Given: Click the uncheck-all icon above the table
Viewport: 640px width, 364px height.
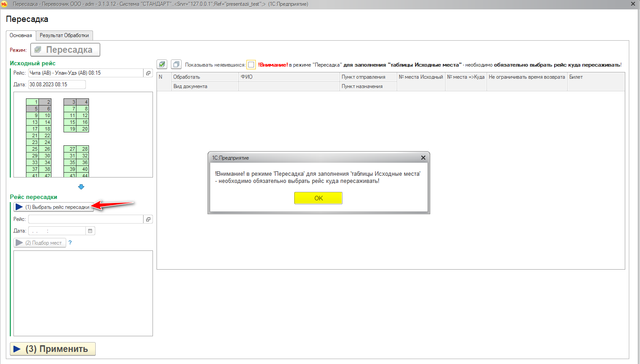Looking at the screenshot, I should click(x=176, y=64).
